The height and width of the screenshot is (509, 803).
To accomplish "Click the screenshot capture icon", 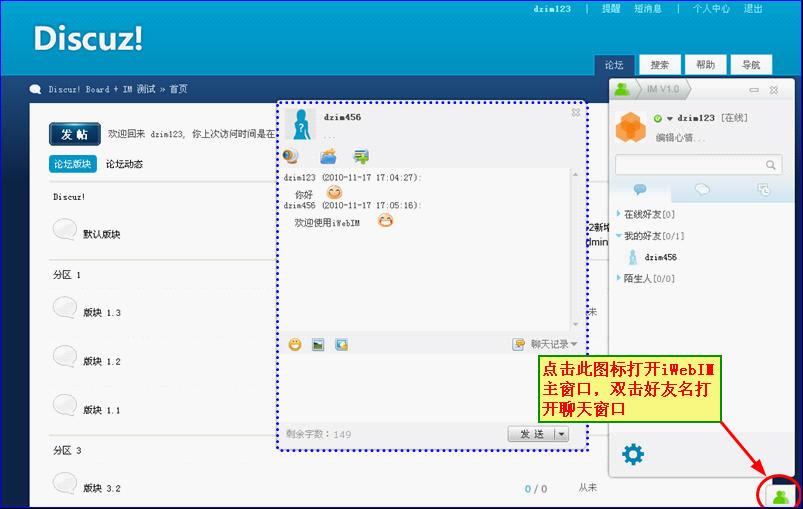I will [341, 345].
